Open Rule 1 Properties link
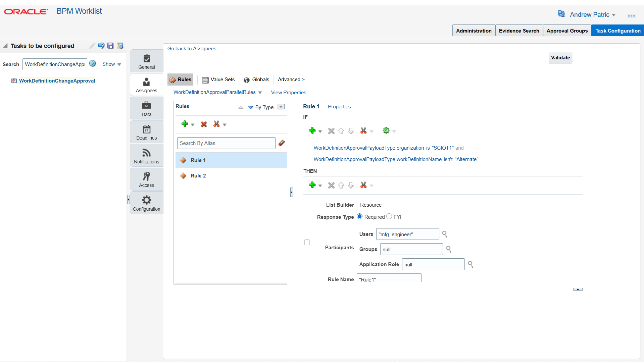Screen dimensions: 644x362 (339, 107)
